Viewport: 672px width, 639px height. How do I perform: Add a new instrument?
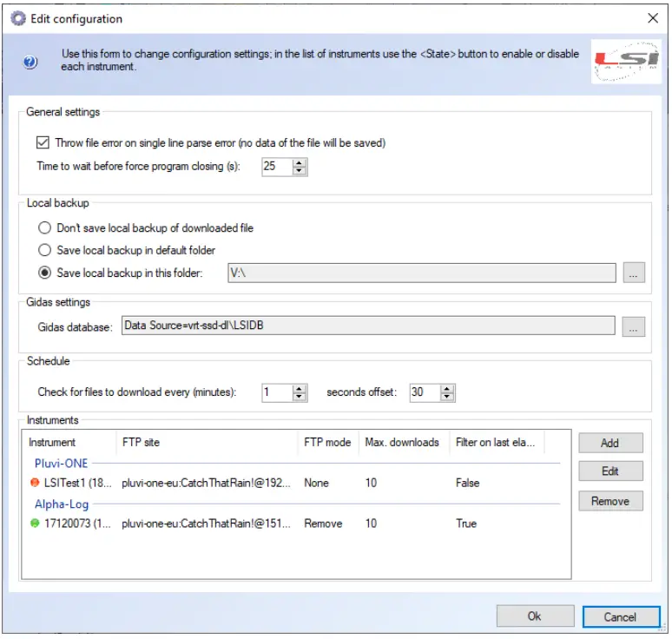pyautogui.click(x=610, y=443)
